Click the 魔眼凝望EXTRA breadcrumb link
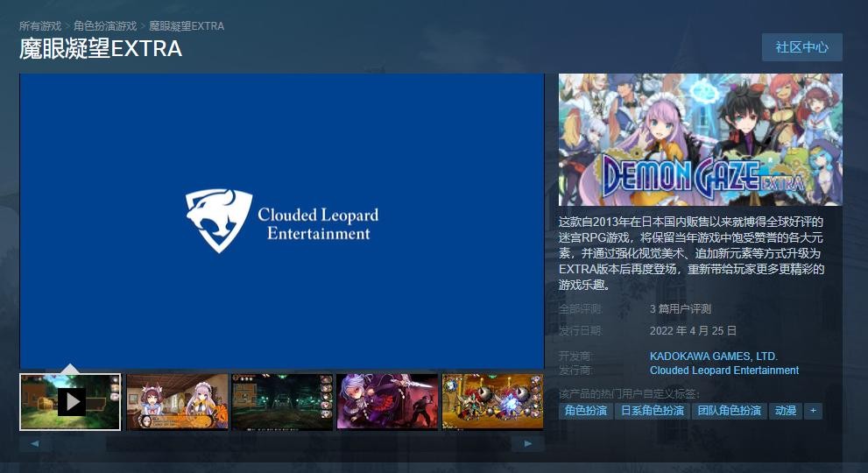 coord(187,26)
